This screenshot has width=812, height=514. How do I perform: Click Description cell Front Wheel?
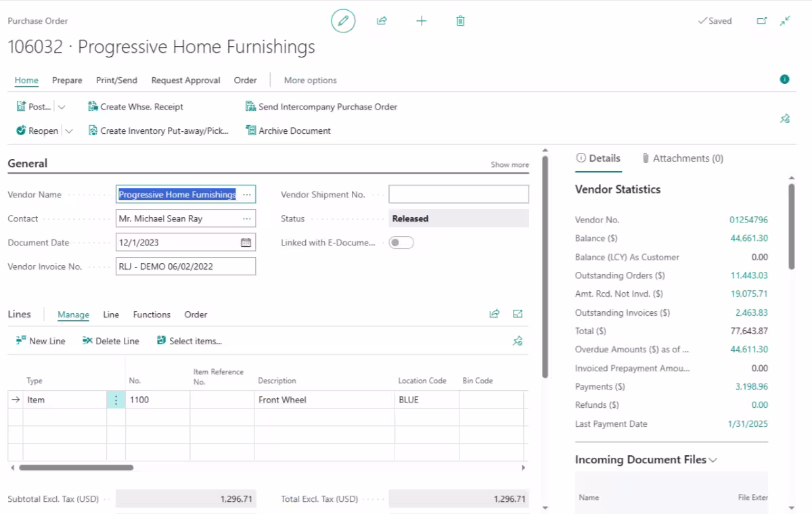[324, 400]
